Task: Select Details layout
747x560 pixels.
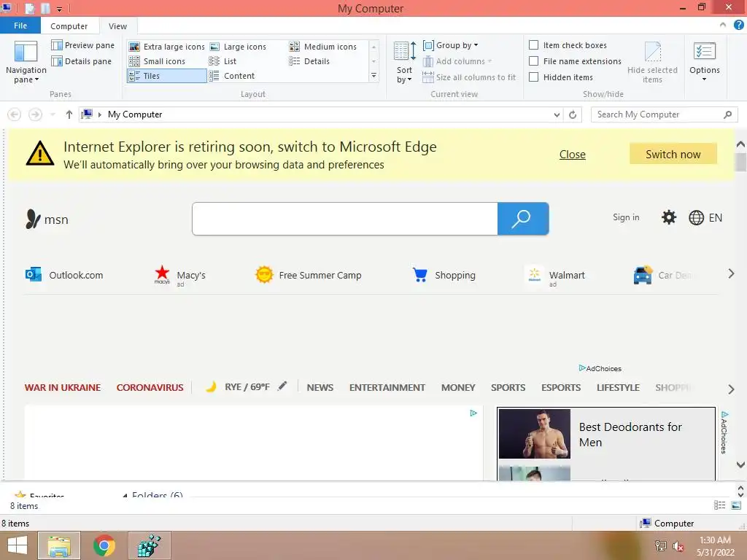Action: click(x=309, y=61)
